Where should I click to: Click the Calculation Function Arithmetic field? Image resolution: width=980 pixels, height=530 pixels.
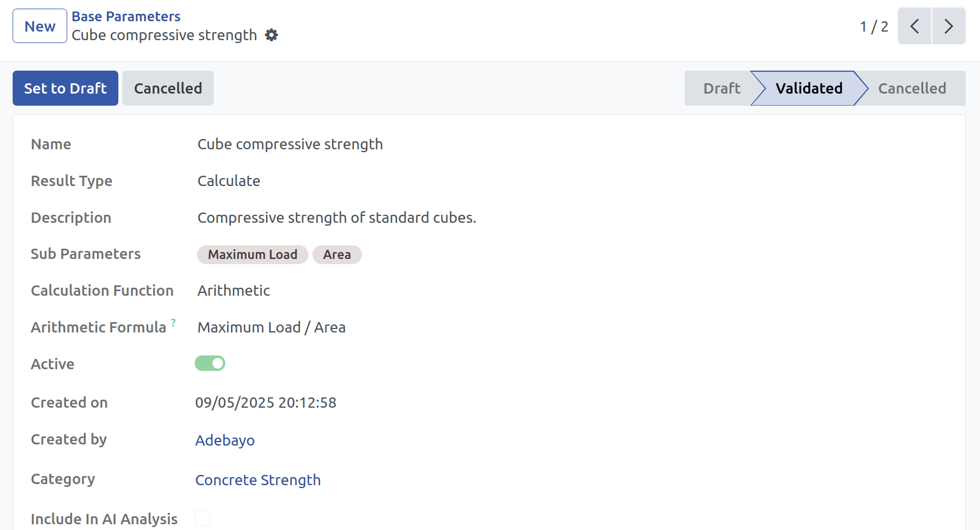pos(234,291)
